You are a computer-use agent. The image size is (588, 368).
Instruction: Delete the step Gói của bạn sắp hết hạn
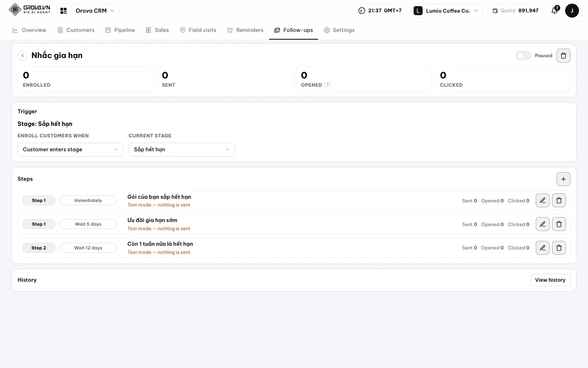coord(559,200)
